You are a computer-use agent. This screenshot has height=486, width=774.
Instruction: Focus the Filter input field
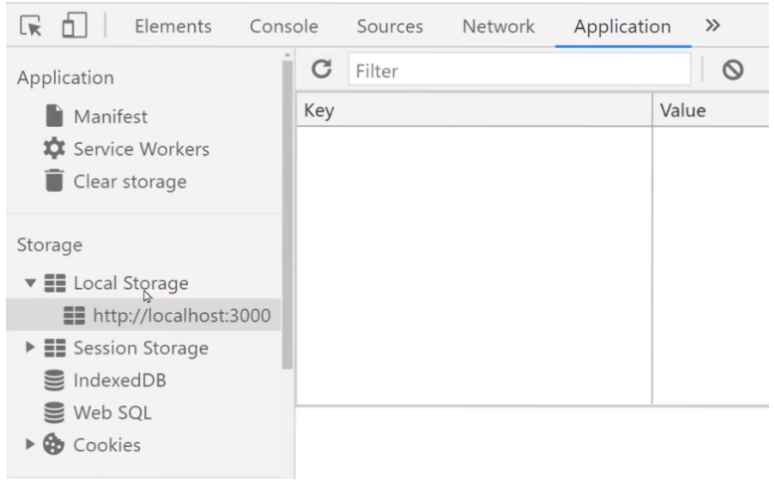pos(519,70)
